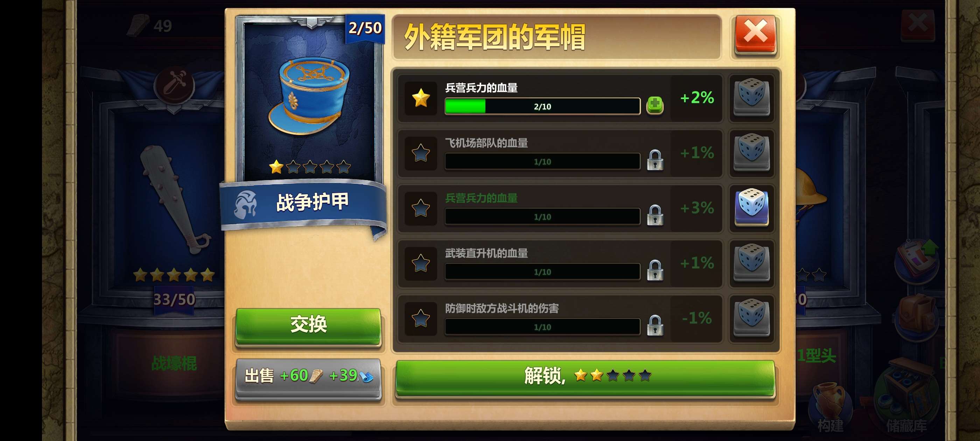Click the 2/10 green progress bar

[542, 106]
